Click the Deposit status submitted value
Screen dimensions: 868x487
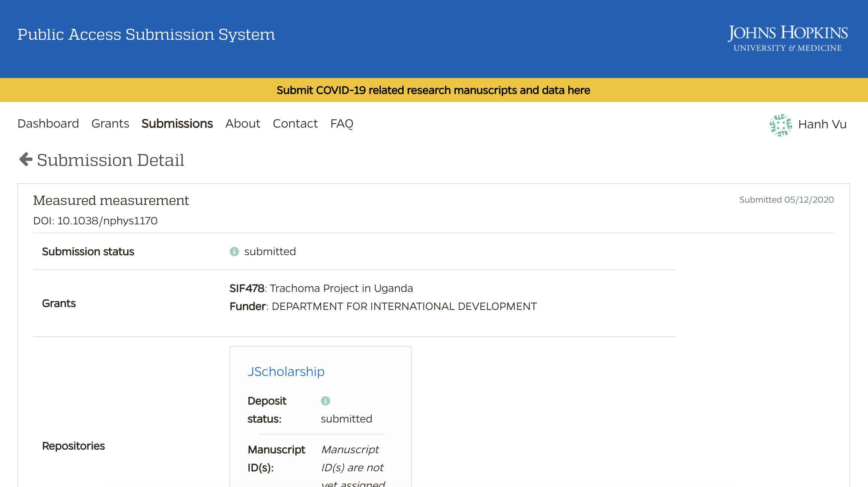click(346, 419)
